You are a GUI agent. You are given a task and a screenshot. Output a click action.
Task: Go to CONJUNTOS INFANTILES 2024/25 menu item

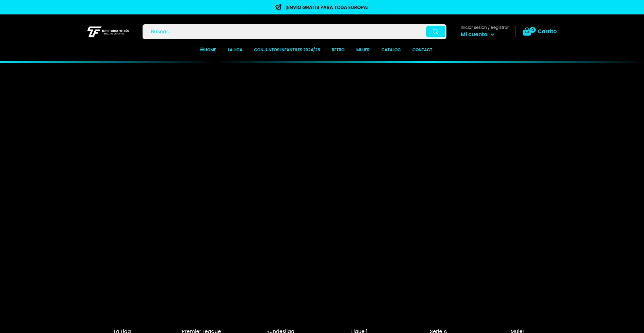287,50
